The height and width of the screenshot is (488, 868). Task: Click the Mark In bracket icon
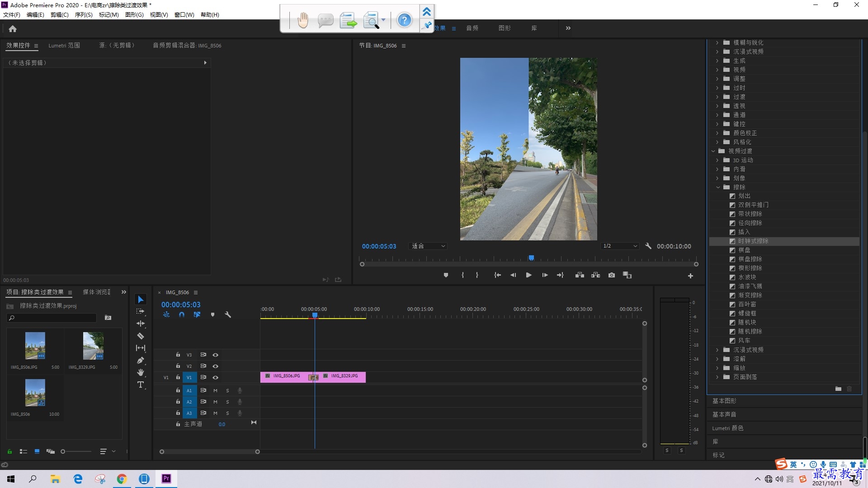[x=462, y=275]
